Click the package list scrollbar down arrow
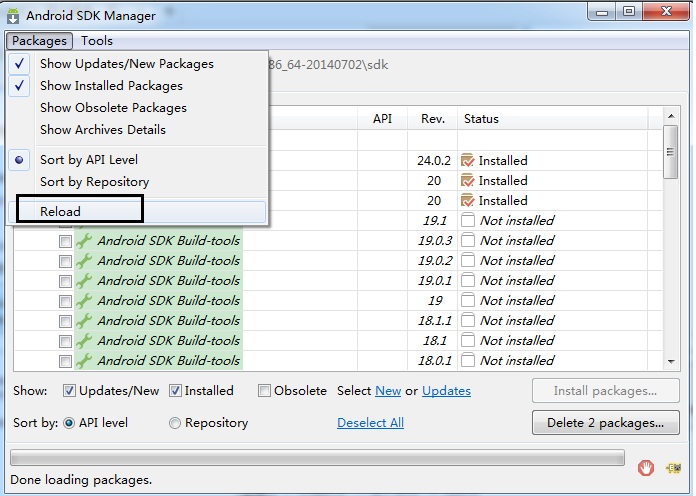This screenshot has width=696, height=496. click(x=671, y=362)
